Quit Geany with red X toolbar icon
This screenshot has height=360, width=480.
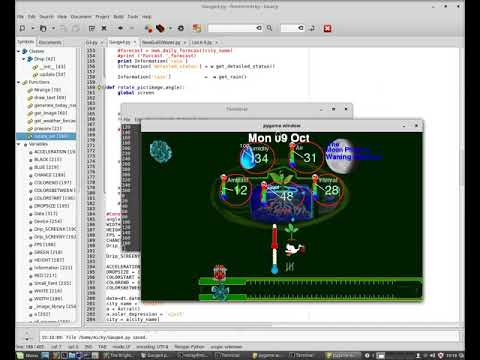327,28
